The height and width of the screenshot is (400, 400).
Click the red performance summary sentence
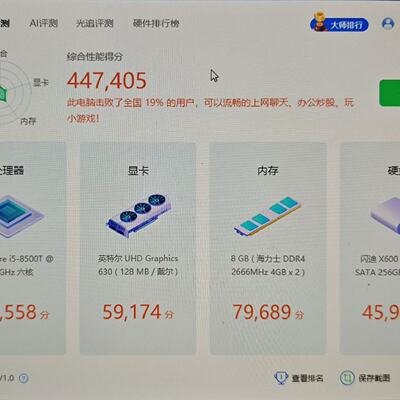(x=210, y=110)
